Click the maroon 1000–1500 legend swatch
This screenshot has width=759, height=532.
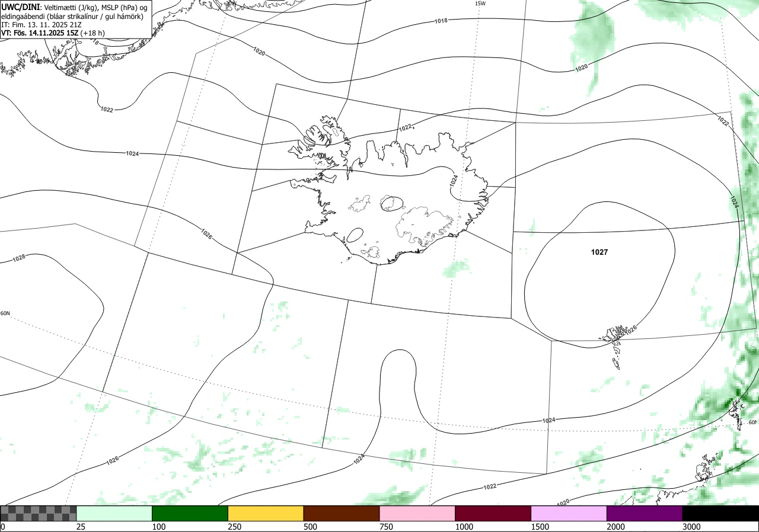pyautogui.click(x=493, y=513)
